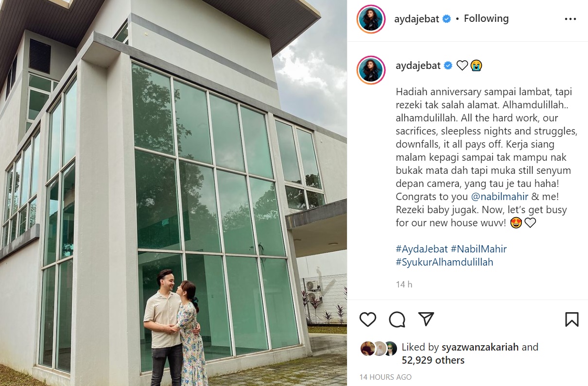Open the three-dot more options menu
588x386 pixels.
coord(571,19)
